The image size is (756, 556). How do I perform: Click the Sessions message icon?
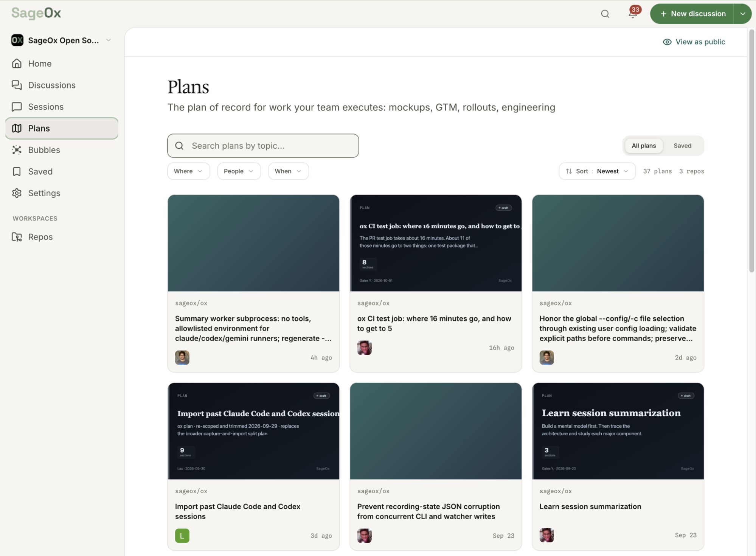point(17,107)
